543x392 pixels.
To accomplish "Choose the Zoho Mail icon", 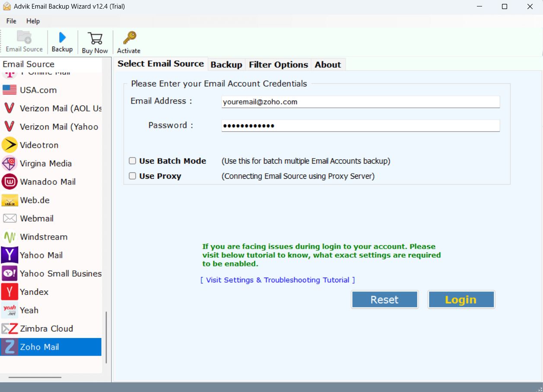I will [x=10, y=347].
